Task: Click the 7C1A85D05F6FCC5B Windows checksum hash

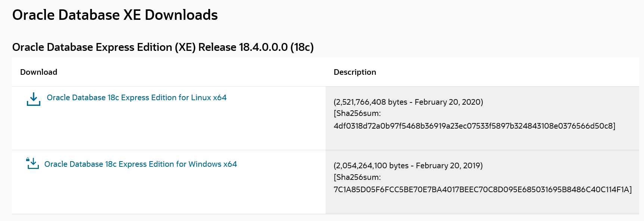Action: coord(481,190)
